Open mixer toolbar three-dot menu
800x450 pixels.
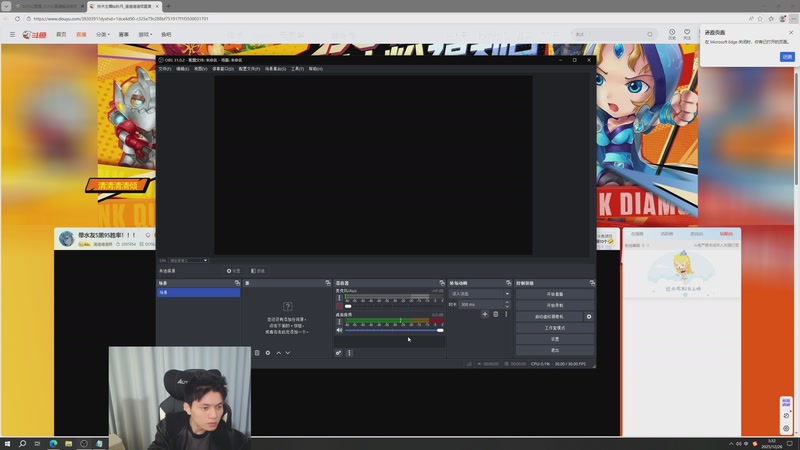tap(349, 353)
